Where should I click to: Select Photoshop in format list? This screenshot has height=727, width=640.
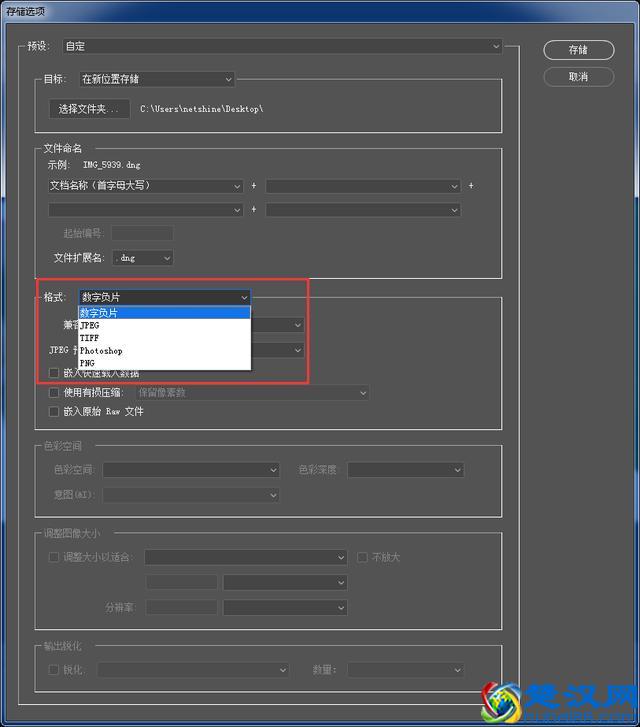pyautogui.click(x=164, y=351)
